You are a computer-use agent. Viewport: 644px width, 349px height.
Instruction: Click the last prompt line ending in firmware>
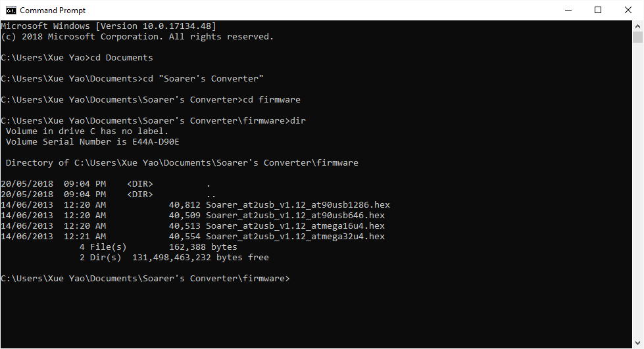[145, 279]
